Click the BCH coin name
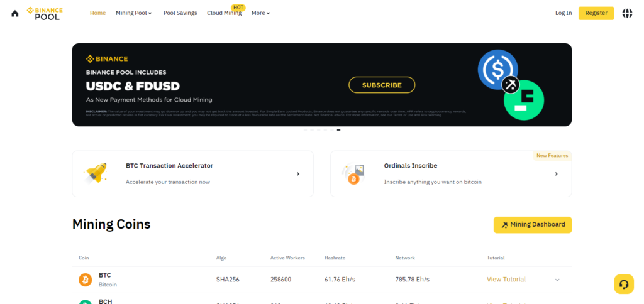Viewport: 644px width, 304px height. [x=105, y=301]
